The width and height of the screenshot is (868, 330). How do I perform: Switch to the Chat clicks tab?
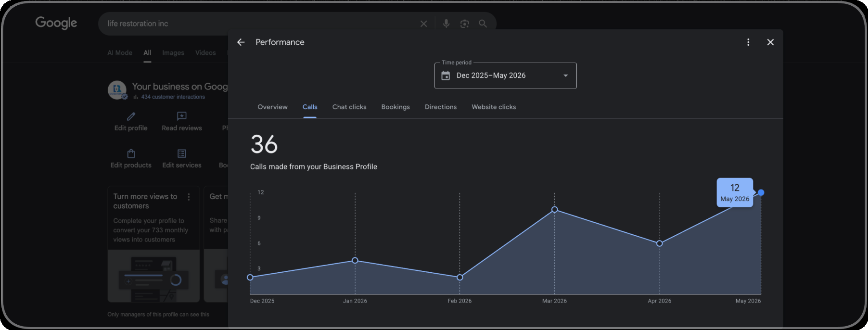pyautogui.click(x=349, y=107)
